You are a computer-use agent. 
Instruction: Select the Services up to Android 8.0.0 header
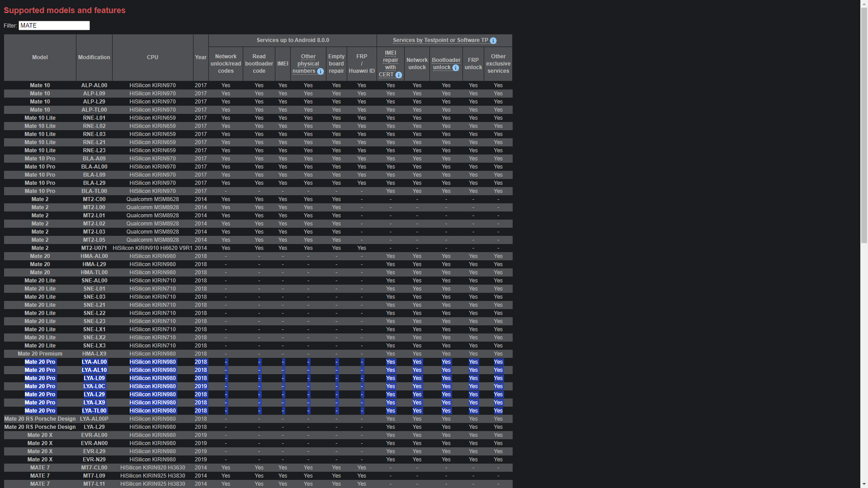(292, 40)
